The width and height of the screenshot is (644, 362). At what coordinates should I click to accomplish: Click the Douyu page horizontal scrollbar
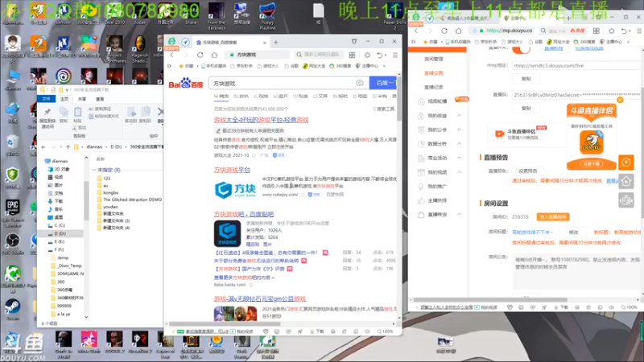pyautogui.click(x=490, y=300)
